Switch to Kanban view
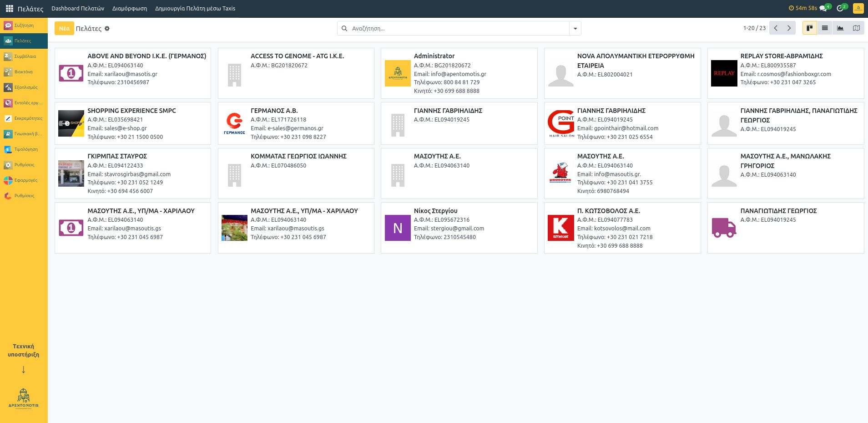This screenshot has width=868, height=423. pos(809,28)
